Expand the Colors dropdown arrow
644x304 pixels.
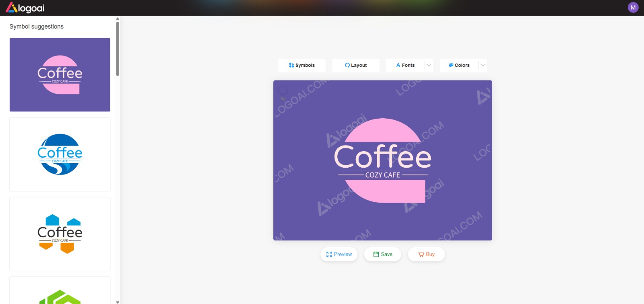click(483, 65)
